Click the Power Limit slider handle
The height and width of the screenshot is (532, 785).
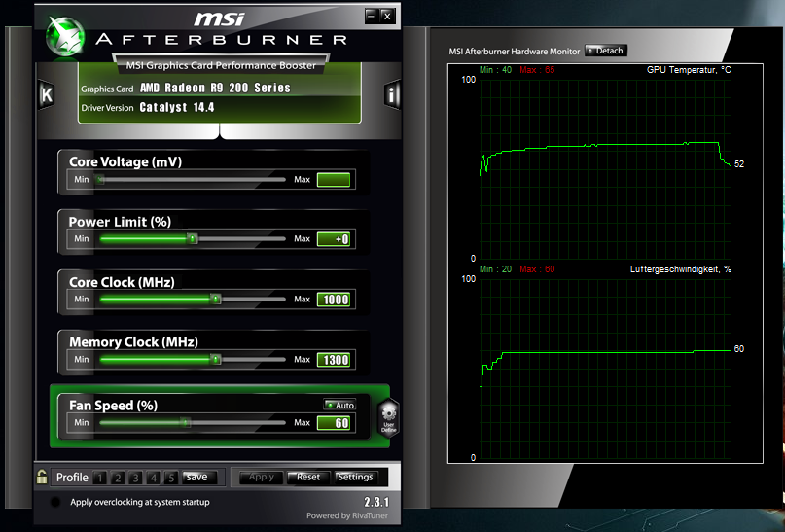tap(193, 239)
